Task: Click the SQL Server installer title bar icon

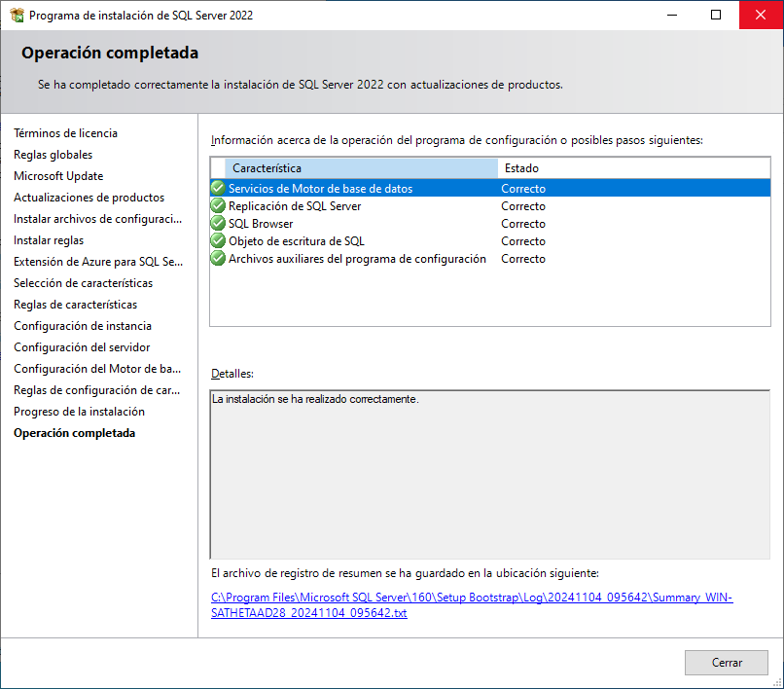Action: [x=17, y=16]
